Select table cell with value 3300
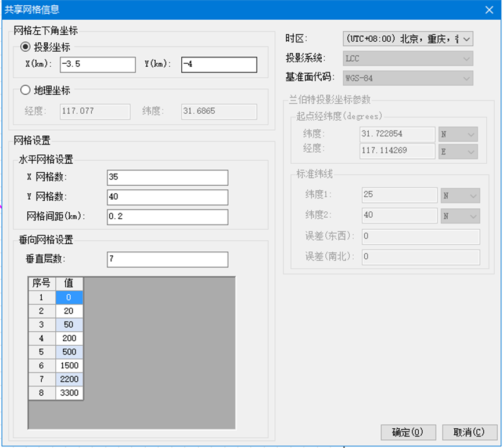 pyautogui.click(x=69, y=393)
